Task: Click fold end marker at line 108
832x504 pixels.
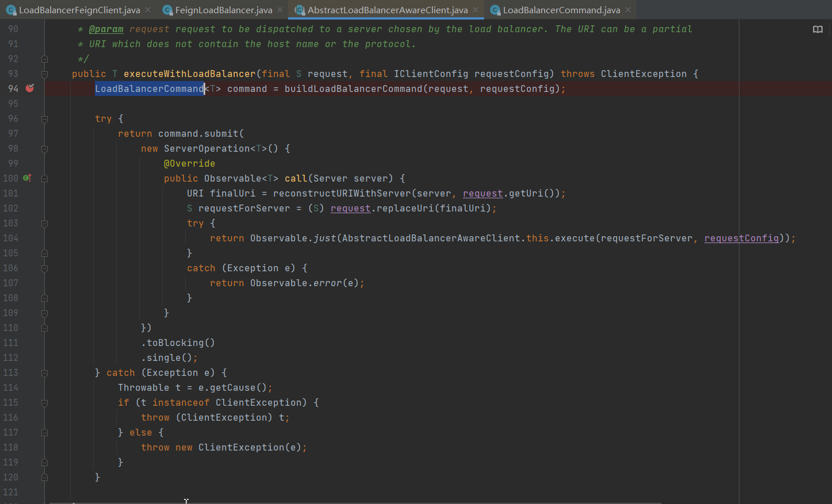Action: tap(44, 298)
